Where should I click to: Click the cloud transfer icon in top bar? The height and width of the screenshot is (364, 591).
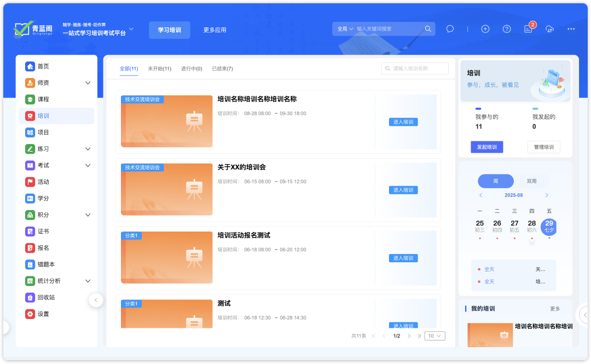(549, 28)
